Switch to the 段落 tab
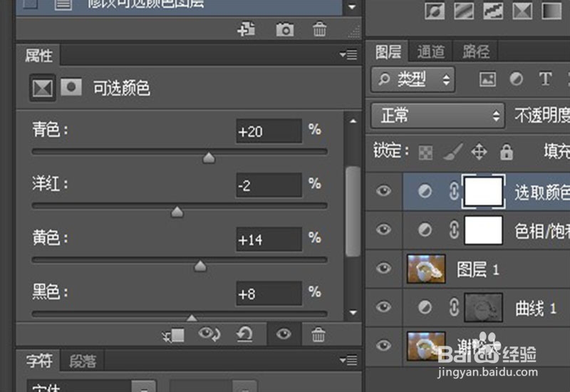Screen dimensions: 570x392 (83, 361)
